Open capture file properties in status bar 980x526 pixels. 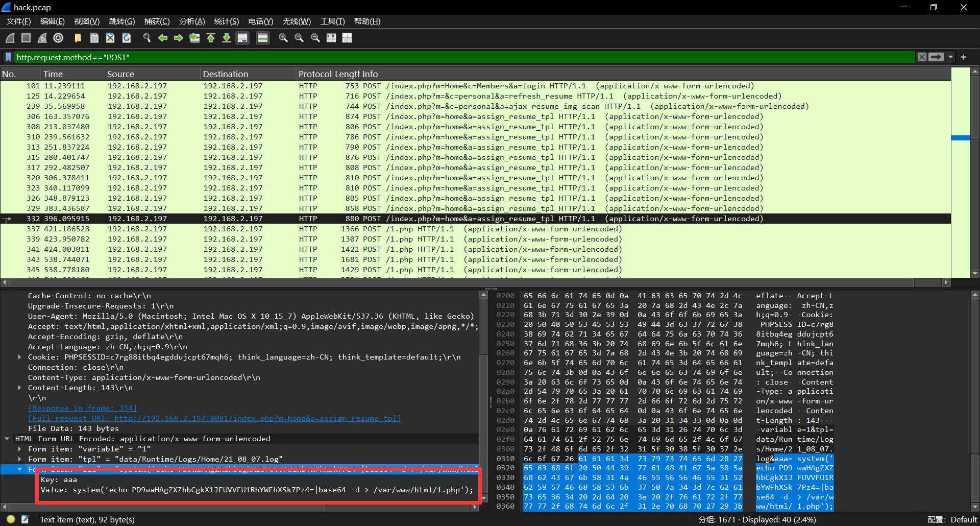pos(25,519)
